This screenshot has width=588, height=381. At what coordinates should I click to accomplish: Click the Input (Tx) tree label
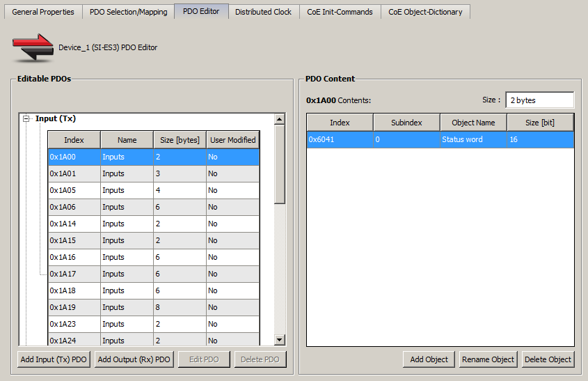click(x=56, y=118)
